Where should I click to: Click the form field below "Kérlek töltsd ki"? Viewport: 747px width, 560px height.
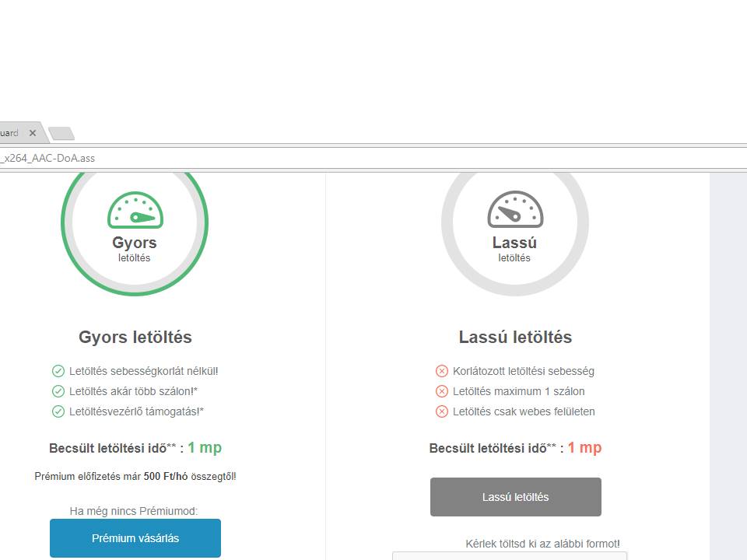point(509,555)
